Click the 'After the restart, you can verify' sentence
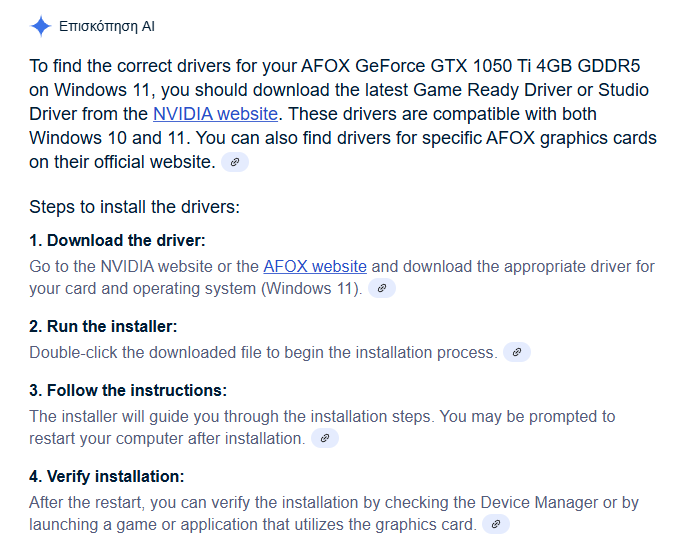Viewport: 698px width, 550px height. pyautogui.click(x=334, y=513)
